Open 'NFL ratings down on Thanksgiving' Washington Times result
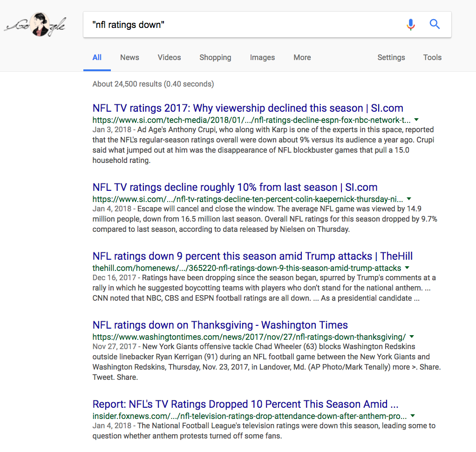 point(220,325)
